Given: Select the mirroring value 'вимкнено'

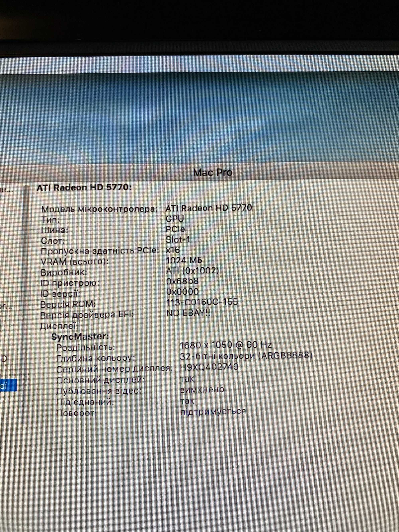Looking at the screenshot, I should [x=202, y=389].
